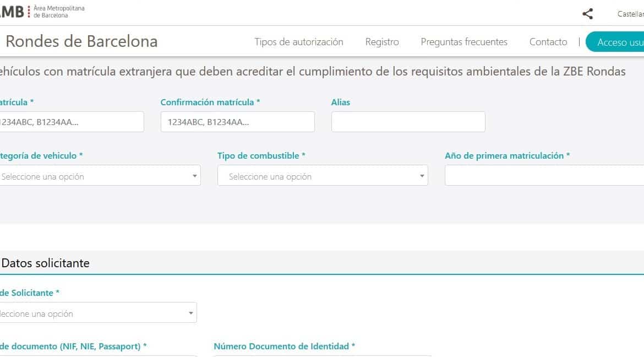
Task: Open Preguntas frecuentes section
Action: [x=464, y=42]
